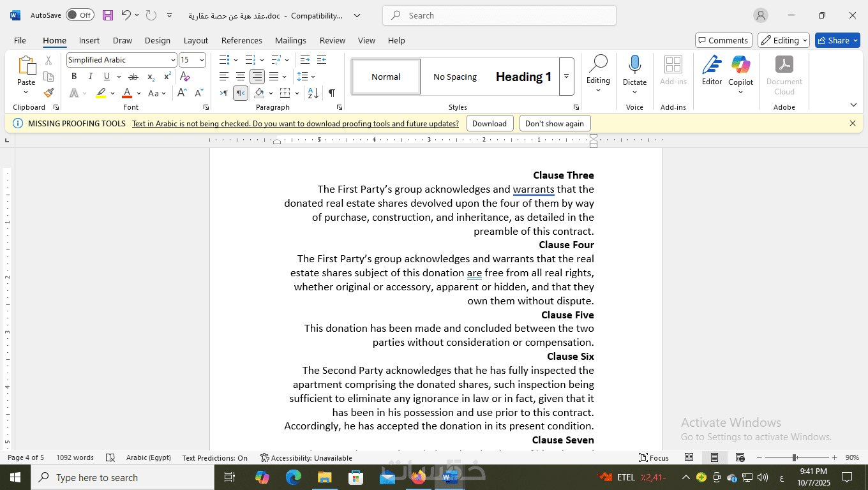Viewport: 868px width, 490px height.
Task: Click Don't show again button
Action: (555, 123)
